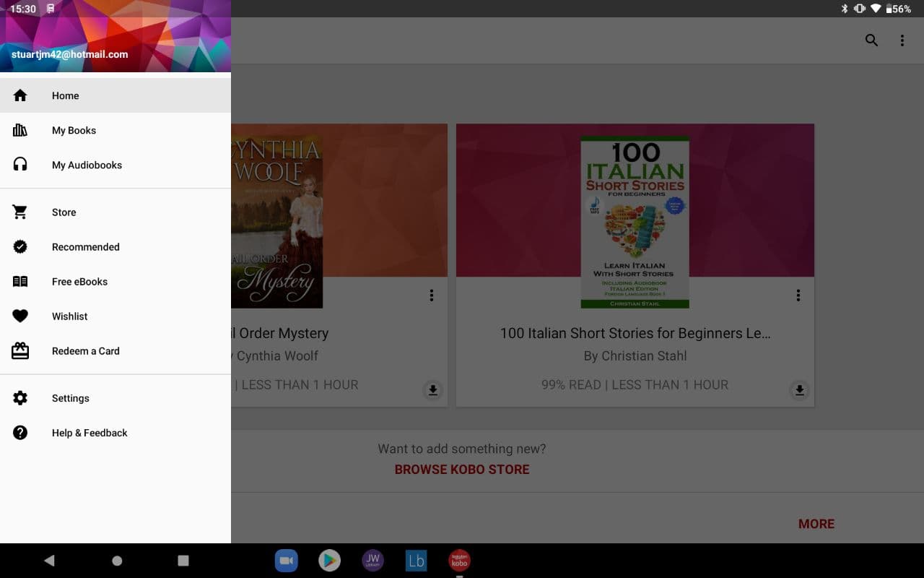924x578 pixels.
Task: Choose Redeem a Card
Action: 115,351
